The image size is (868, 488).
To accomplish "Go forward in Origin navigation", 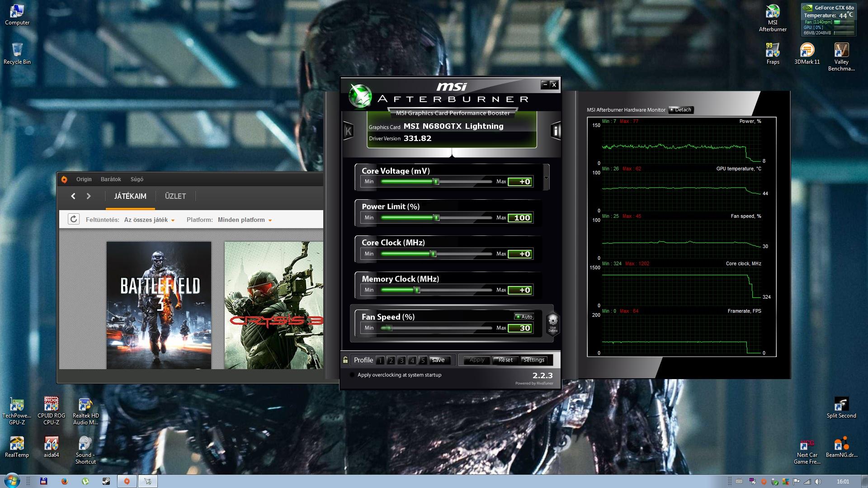I will [x=89, y=196].
